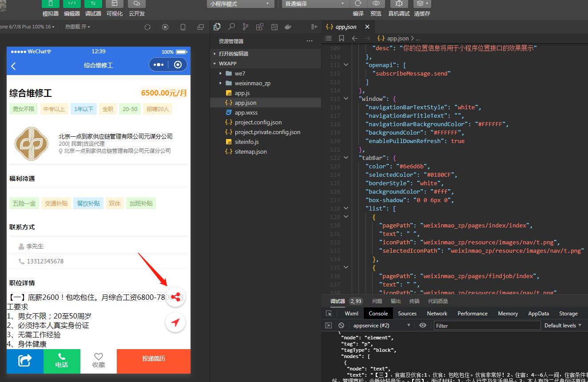The image size is (588, 382).
Task: Click the real device debug bug icon
Action: [399, 4]
